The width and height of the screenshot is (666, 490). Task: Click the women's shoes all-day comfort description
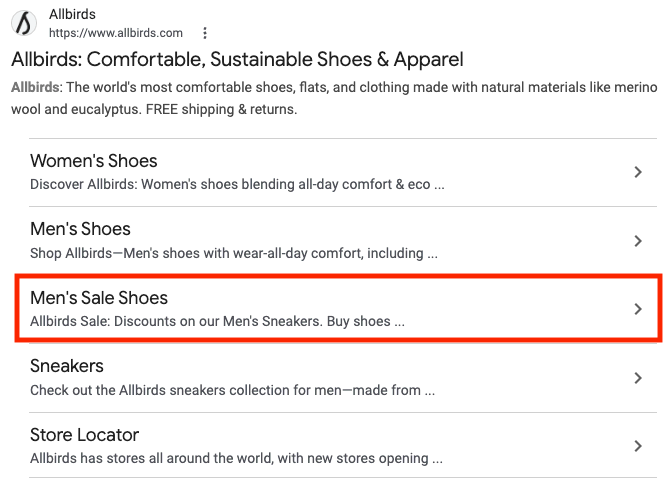237,185
